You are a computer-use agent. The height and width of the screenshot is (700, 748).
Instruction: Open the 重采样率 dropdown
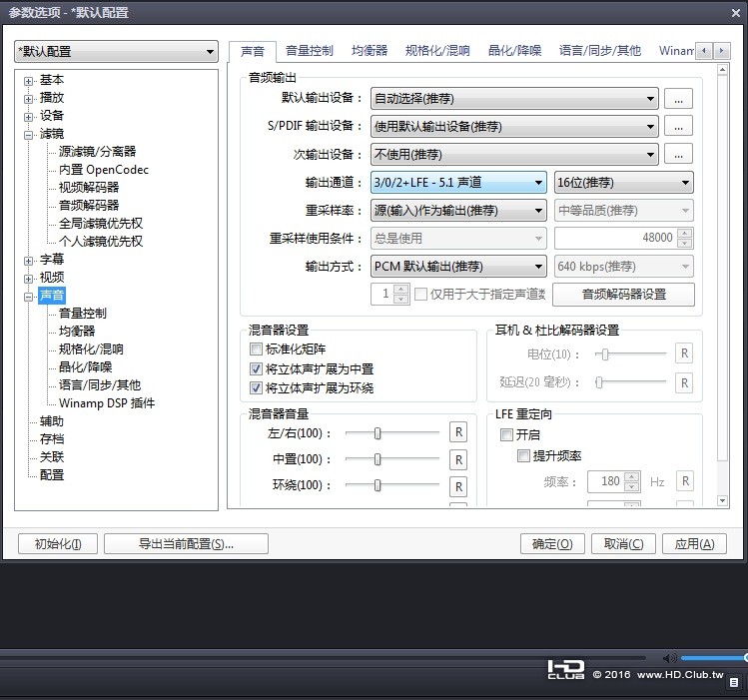click(x=458, y=211)
